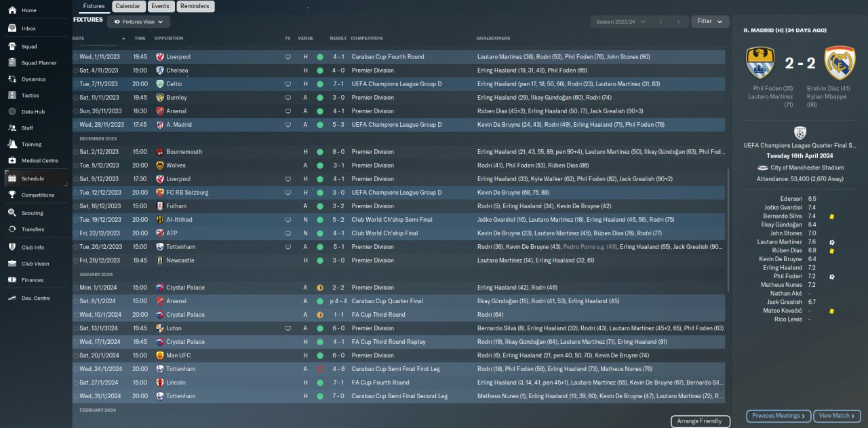
Task: Click the Bournemouth club badge icon
Action: [x=160, y=152]
